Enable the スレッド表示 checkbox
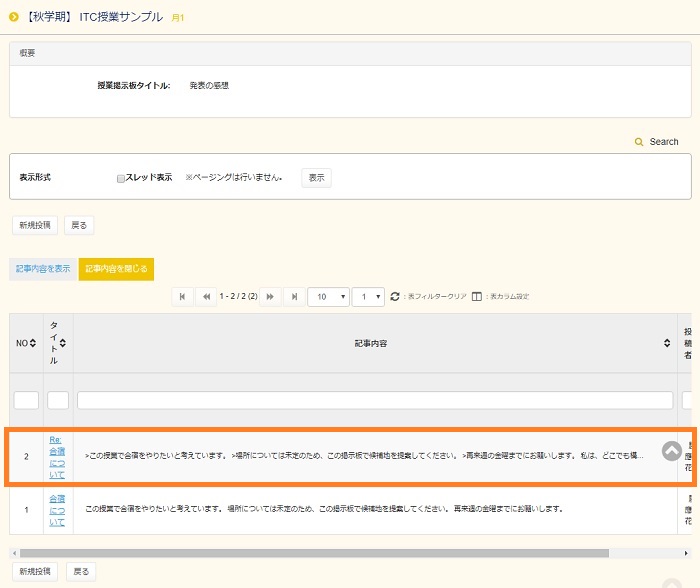This screenshot has height=588, width=700. point(121,178)
